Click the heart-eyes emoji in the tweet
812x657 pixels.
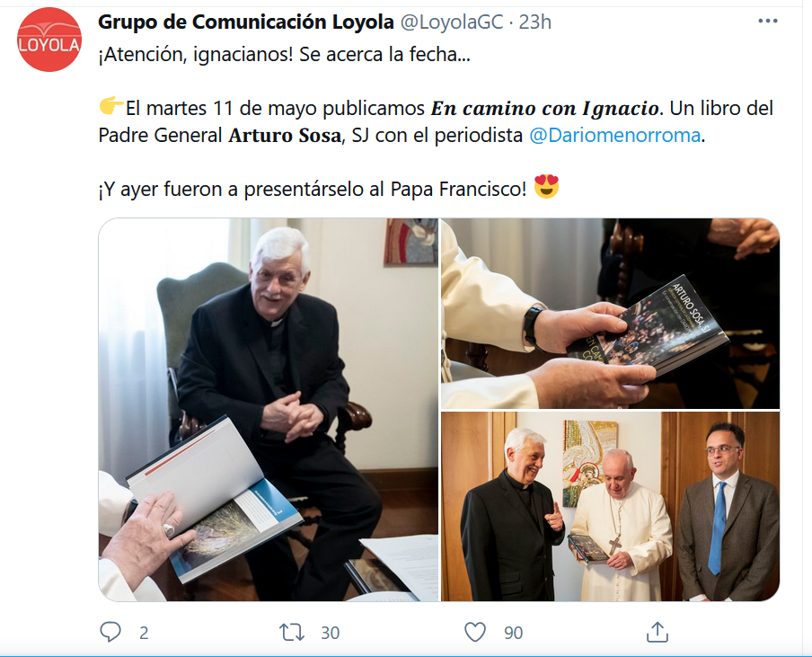[x=546, y=187]
